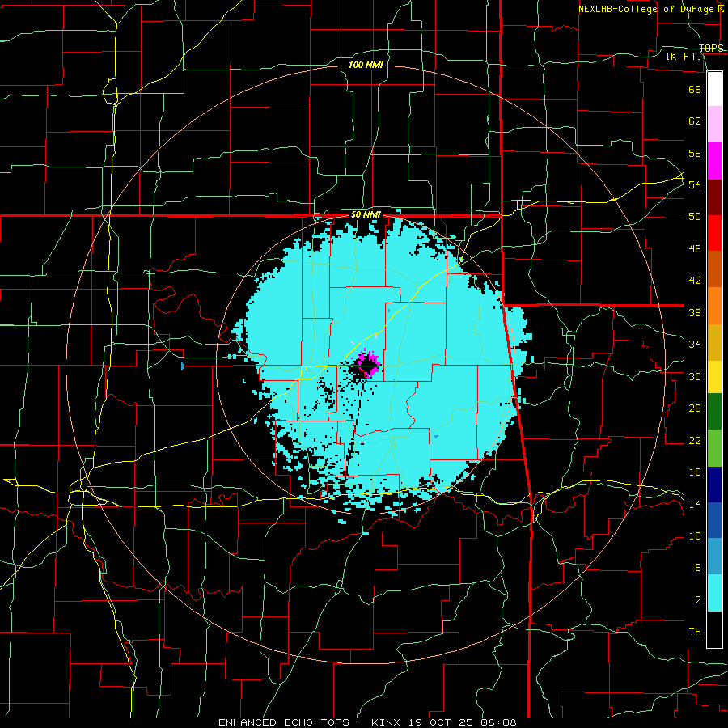Click the "50 NMI" range ring label
Image resolution: width=728 pixels, height=728 pixels.
pos(366,214)
